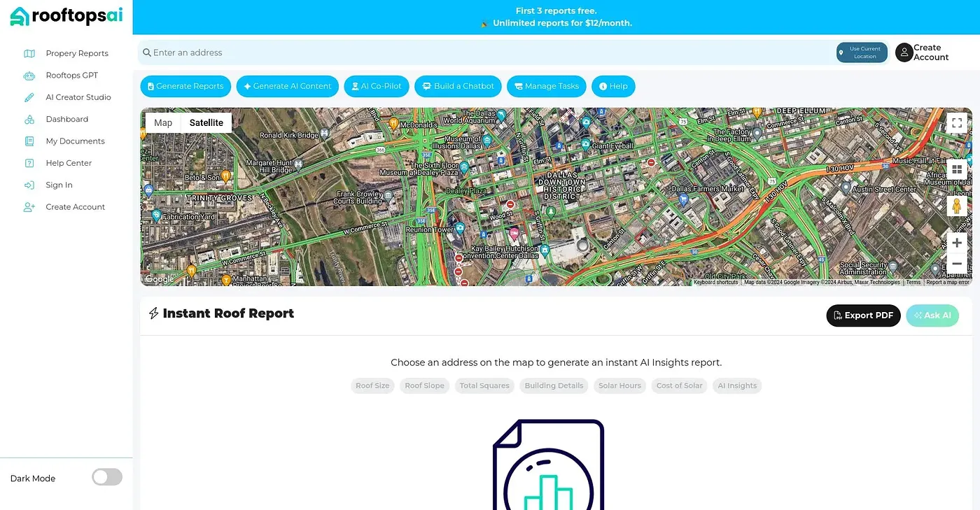Click Build a Chatbot button

coord(458,86)
